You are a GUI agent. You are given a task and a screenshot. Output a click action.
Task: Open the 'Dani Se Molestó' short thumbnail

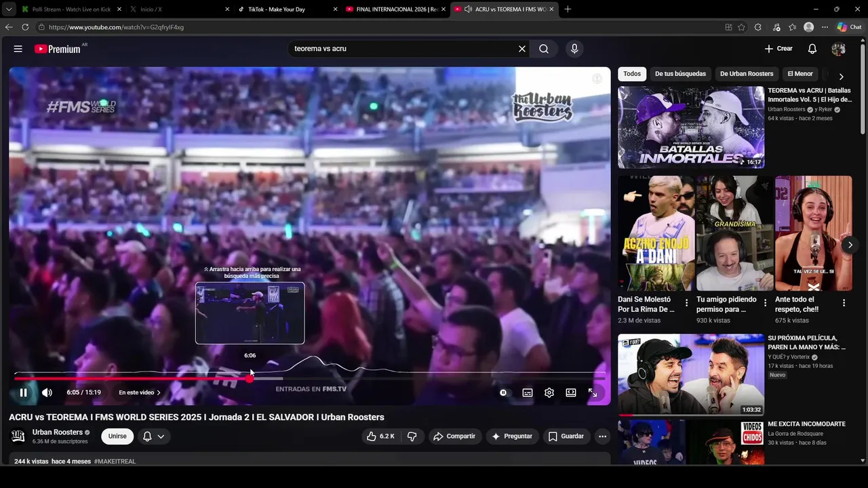(656, 233)
